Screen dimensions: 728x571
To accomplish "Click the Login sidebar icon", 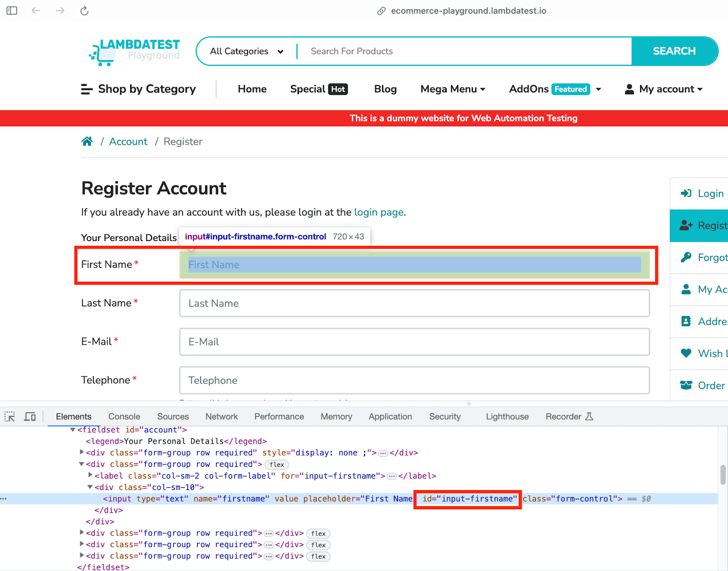I will 686,193.
